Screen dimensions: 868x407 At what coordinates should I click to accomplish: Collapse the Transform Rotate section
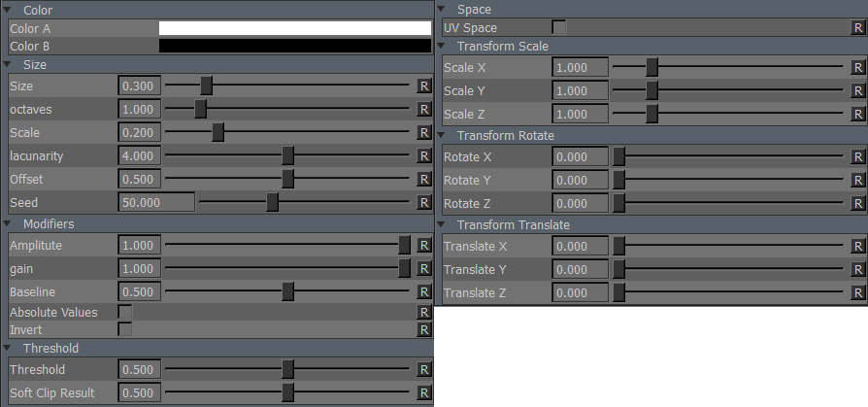441,135
